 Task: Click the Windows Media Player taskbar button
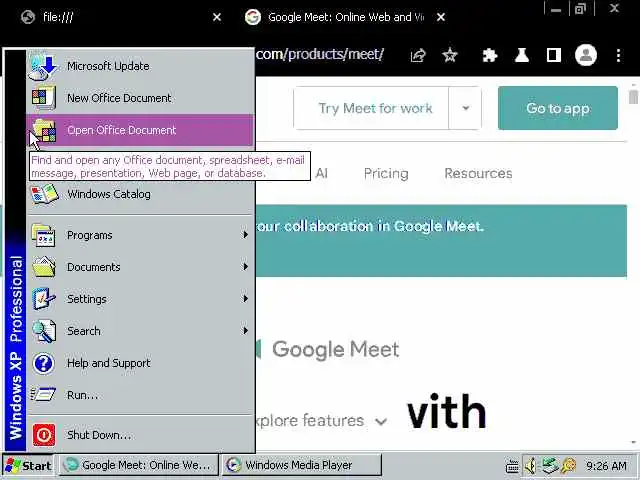coord(301,465)
